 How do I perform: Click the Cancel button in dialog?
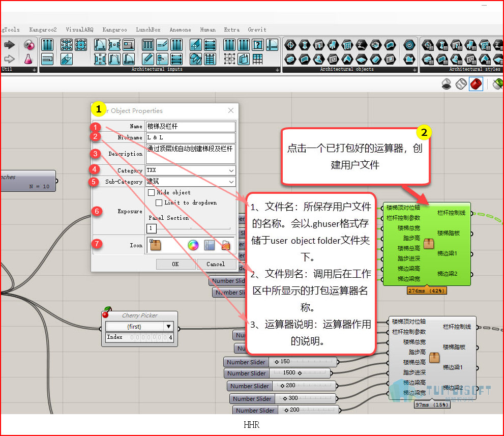tap(216, 264)
